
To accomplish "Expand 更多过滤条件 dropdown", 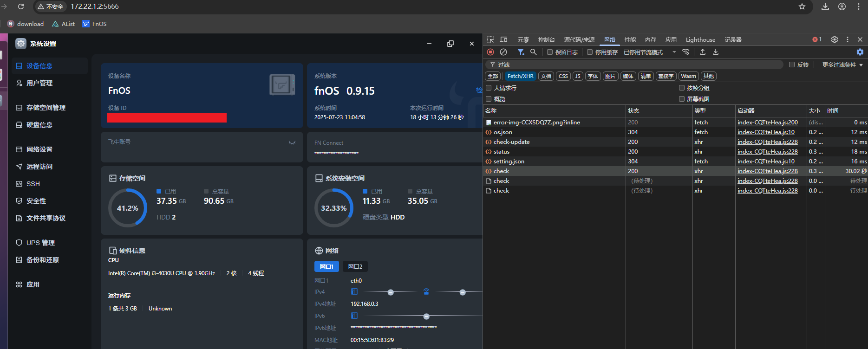I will 842,65.
